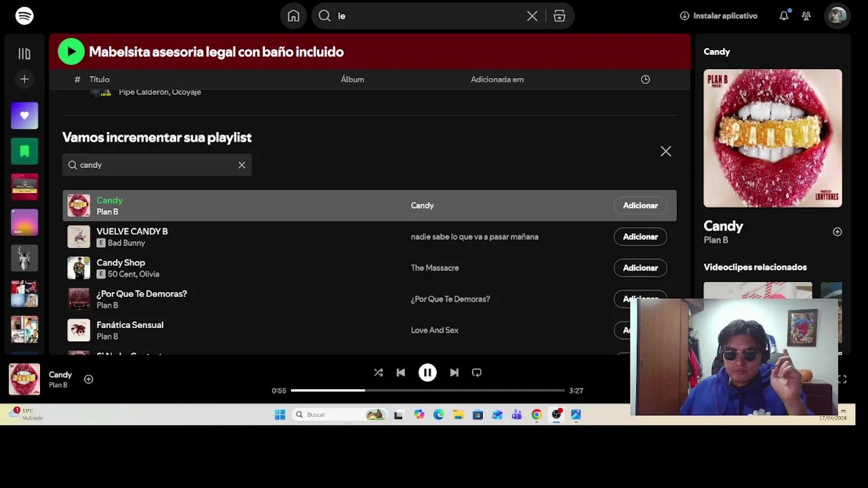Open Microsoft Edge from taskbar
868x488 pixels.
tap(439, 415)
